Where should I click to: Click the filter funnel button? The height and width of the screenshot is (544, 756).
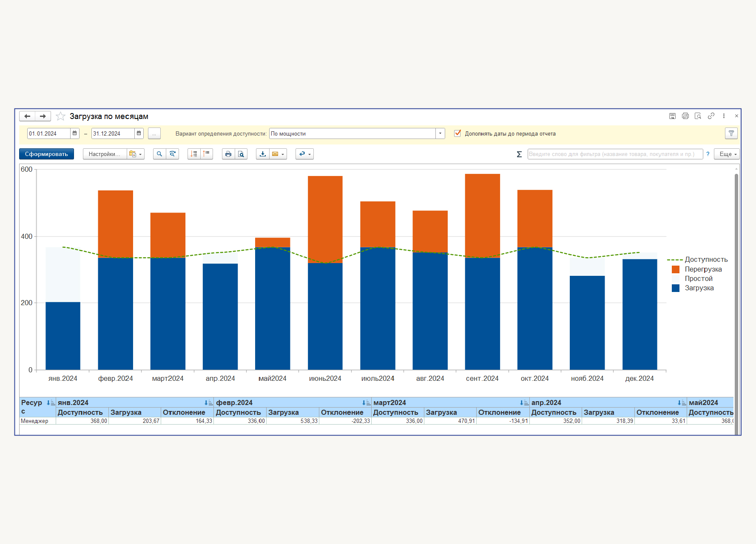[x=731, y=133]
